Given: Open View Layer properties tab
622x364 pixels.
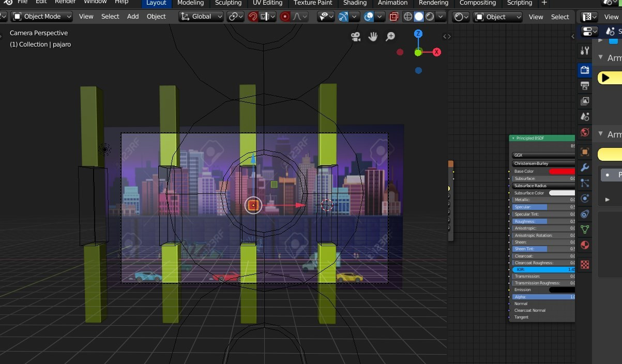Looking at the screenshot, I should (x=585, y=101).
